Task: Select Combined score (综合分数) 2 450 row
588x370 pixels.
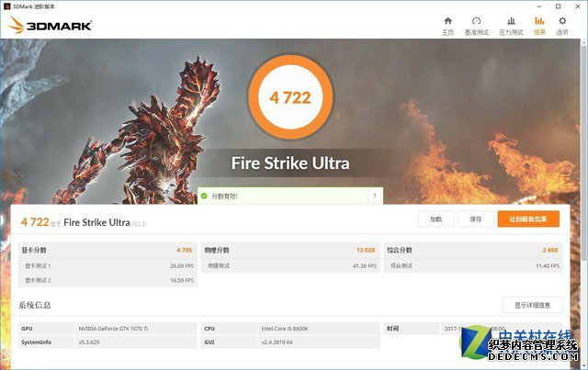Action: point(473,250)
